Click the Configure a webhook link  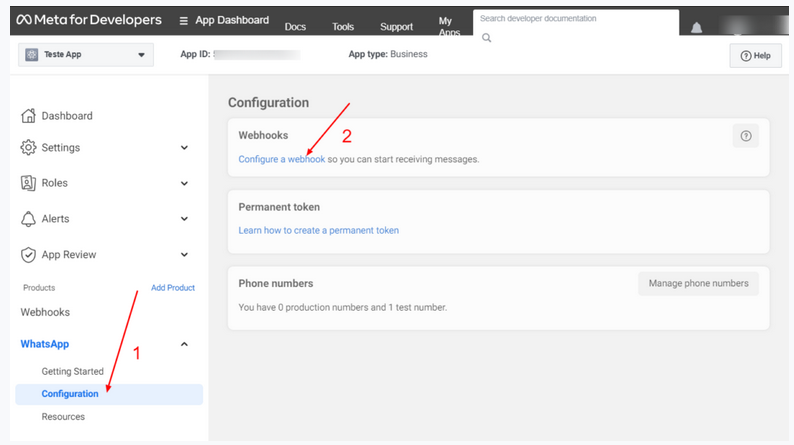pos(281,159)
